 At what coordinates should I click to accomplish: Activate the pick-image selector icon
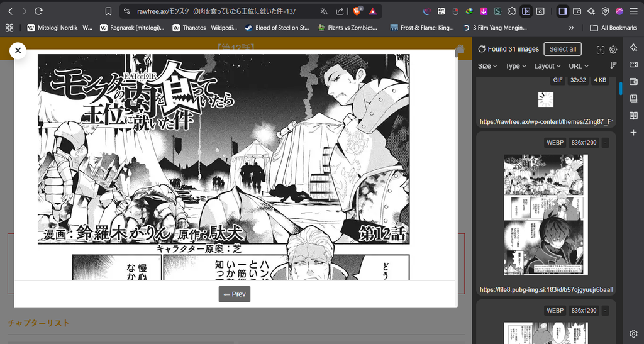(x=600, y=50)
